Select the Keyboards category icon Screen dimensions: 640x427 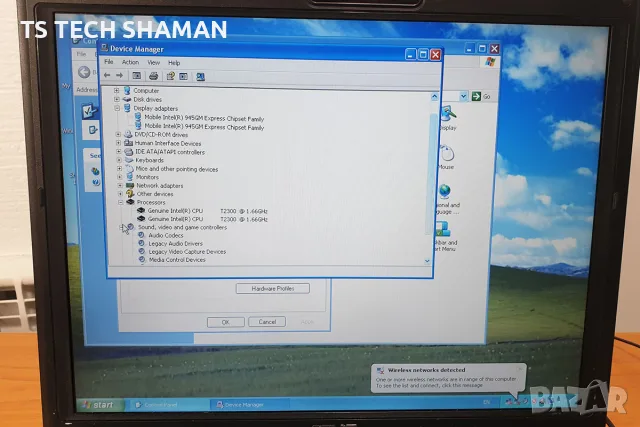click(x=129, y=160)
